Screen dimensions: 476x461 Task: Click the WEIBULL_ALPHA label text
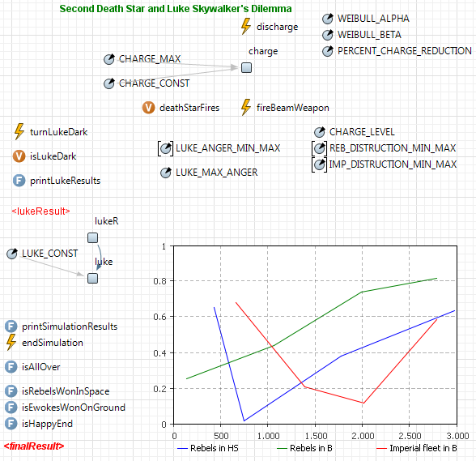click(x=373, y=19)
